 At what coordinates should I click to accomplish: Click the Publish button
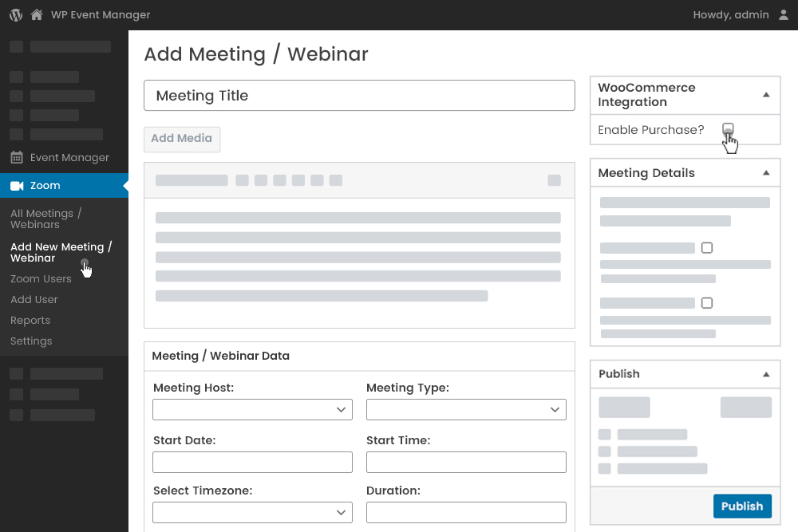point(742,506)
